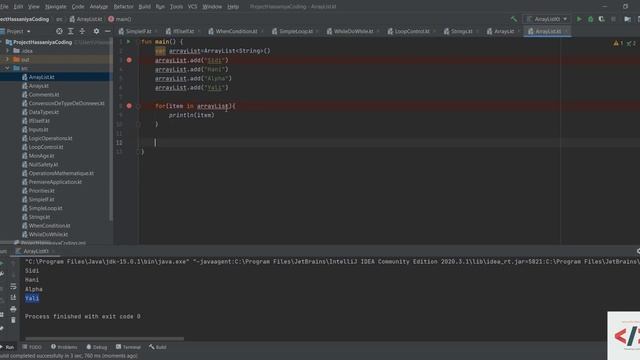Click the main() breadcrumb in navigation bar

pyautogui.click(x=120, y=19)
